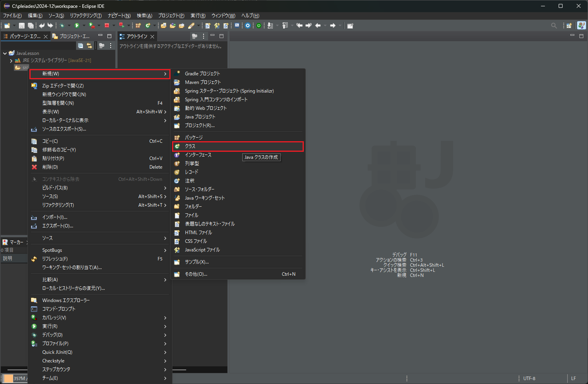The image size is (588, 384).
Task: Select Interface (インターフェース) from the submenu
Action: point(238,155)
